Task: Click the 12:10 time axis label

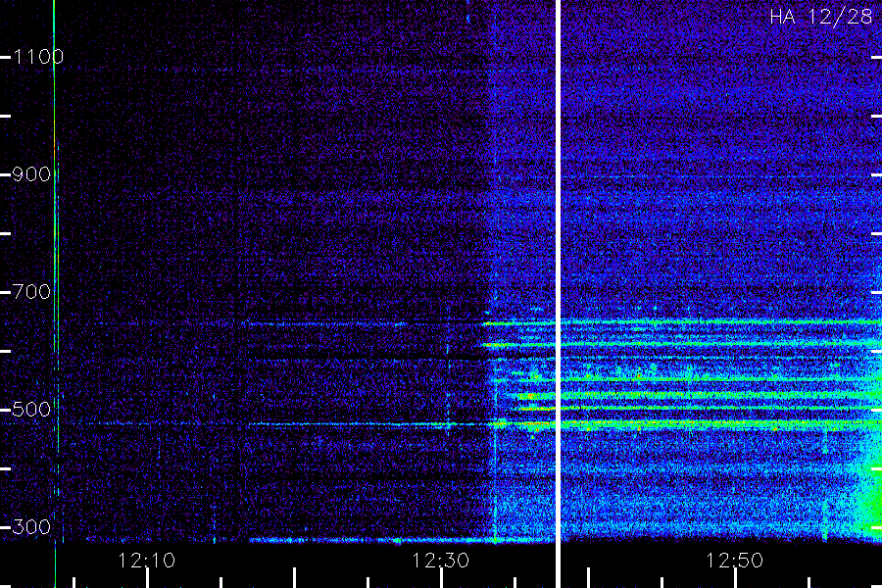Action: pyautogui.click(x=147, y=561)
